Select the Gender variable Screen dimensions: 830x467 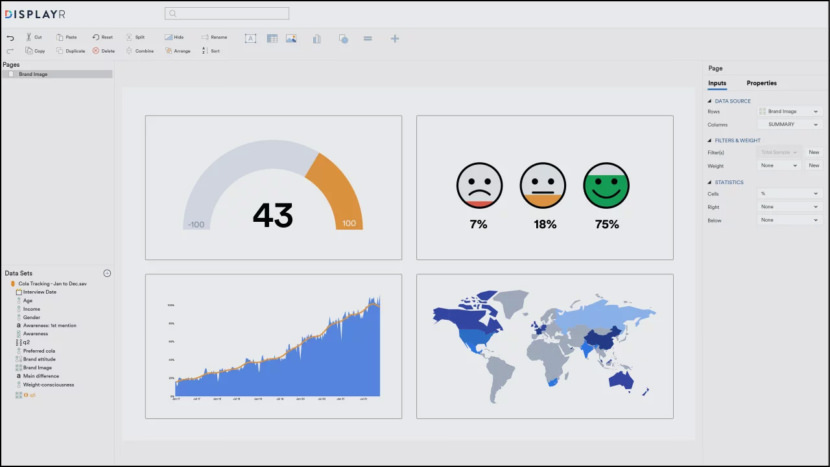click(31, 318)
